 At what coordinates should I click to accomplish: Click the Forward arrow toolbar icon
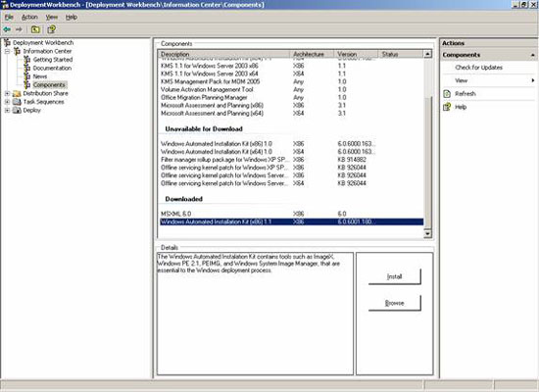pyautogui.click(x=19, y=29)
